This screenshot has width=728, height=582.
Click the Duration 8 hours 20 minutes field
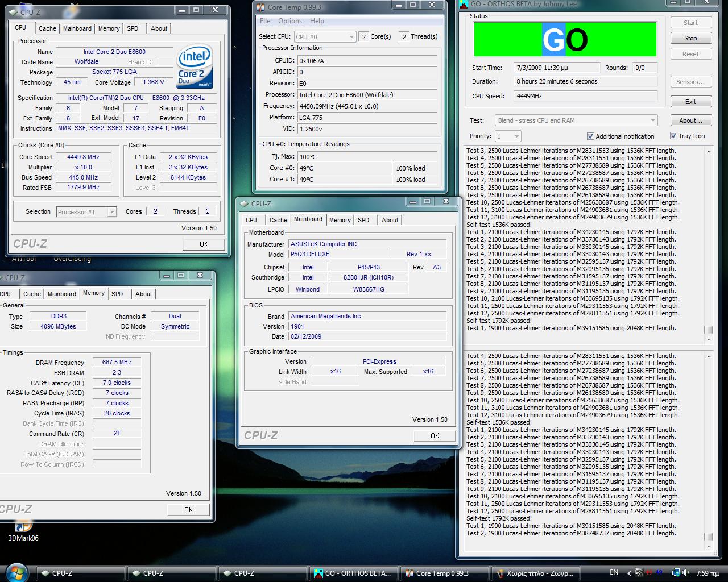pos(585,81)
